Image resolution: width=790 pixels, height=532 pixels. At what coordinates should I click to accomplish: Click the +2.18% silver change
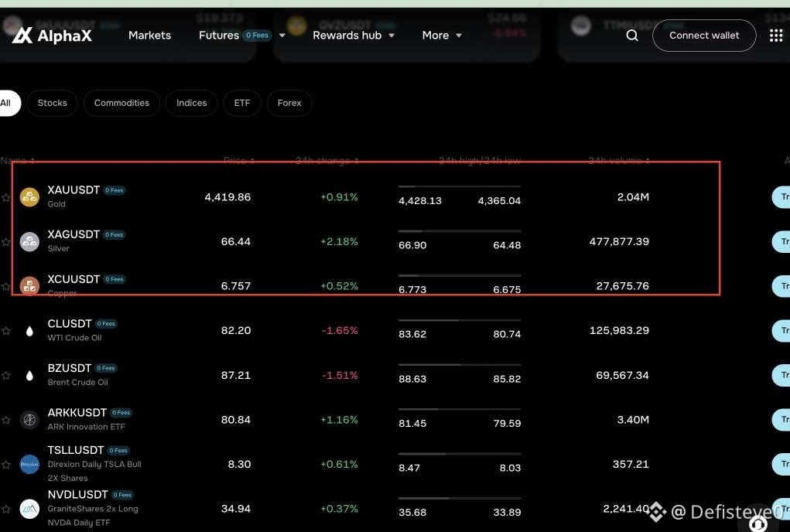pyautogui.click(x=339, y=241)
